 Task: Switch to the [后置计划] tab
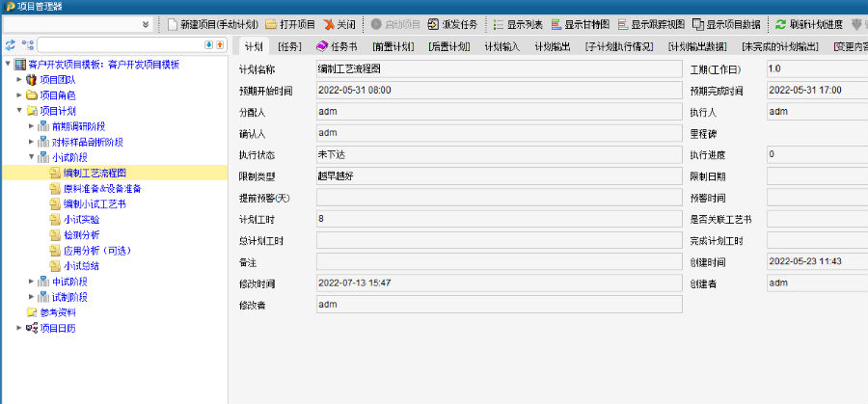(449, 47)
